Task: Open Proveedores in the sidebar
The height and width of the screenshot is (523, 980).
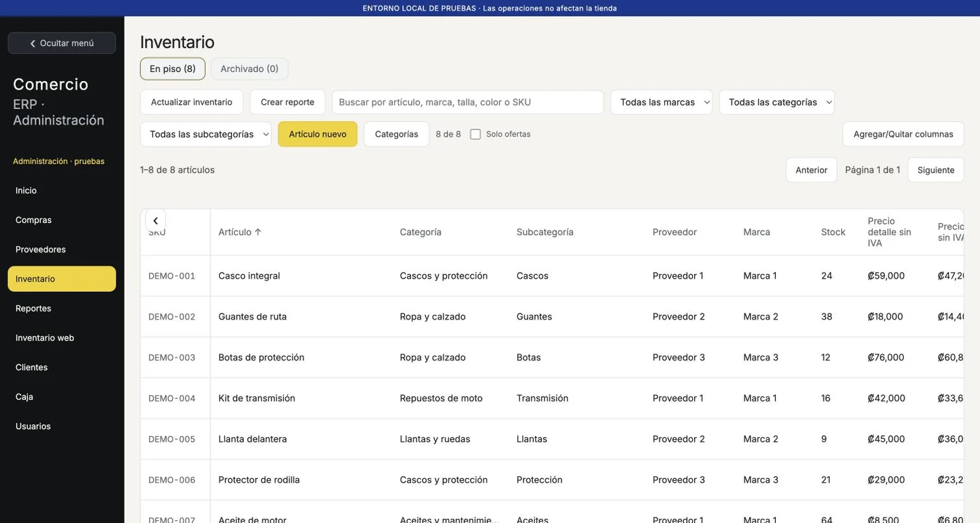Action: [x=62, y=250]
